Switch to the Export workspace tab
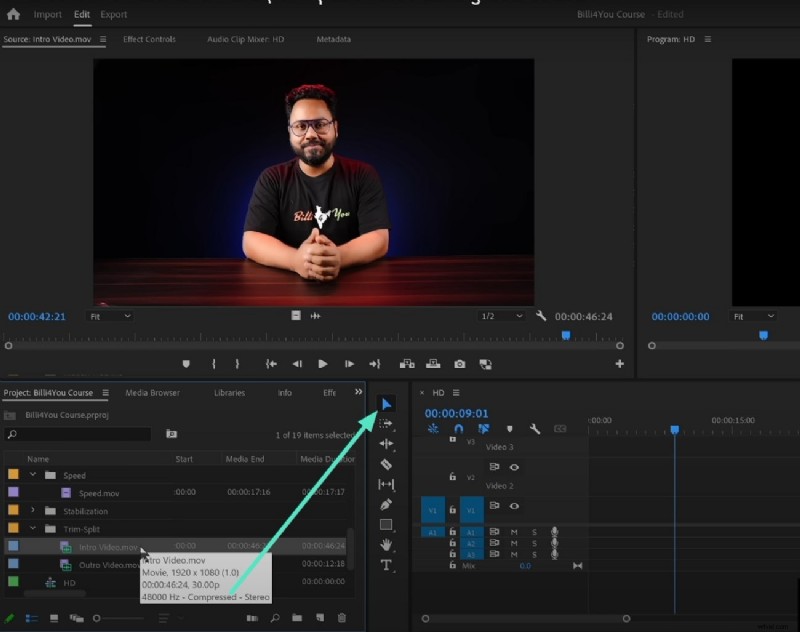This screenshot has height=632, width=800. click(113, 14)
